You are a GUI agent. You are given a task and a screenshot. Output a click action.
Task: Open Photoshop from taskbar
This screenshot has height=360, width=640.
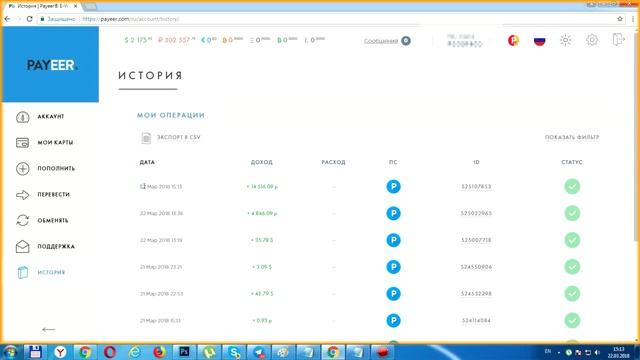click(x=184, y=352)
